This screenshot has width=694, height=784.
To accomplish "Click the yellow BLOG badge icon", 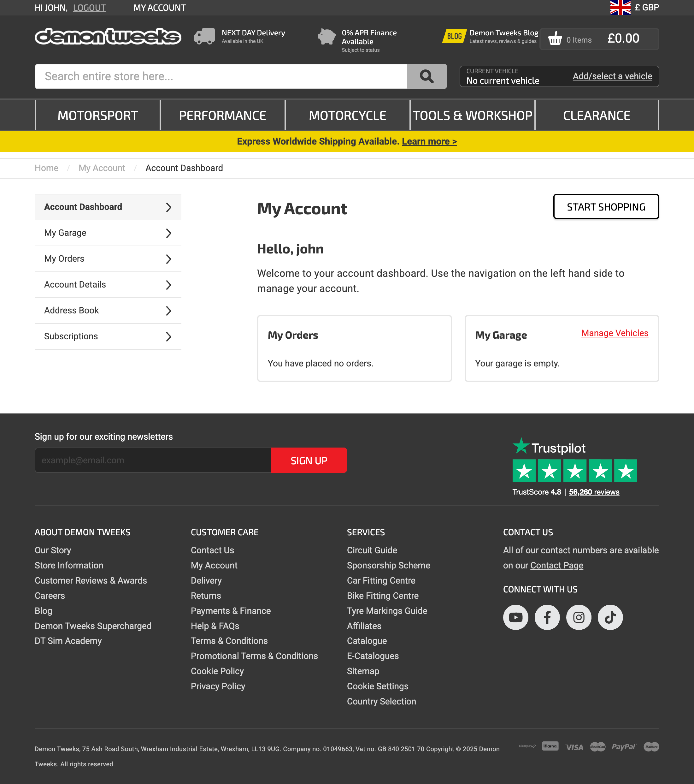I will [x=454, y=36].
